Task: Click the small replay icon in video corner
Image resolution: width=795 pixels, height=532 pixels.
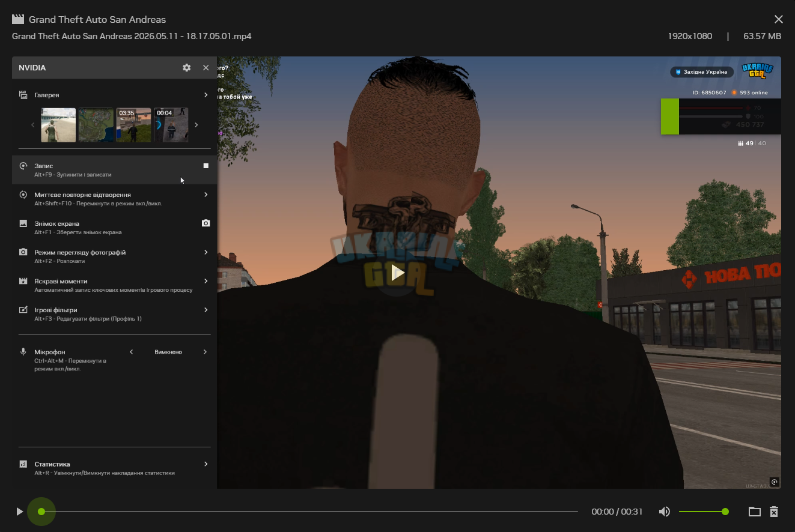Action: [774, 482]
